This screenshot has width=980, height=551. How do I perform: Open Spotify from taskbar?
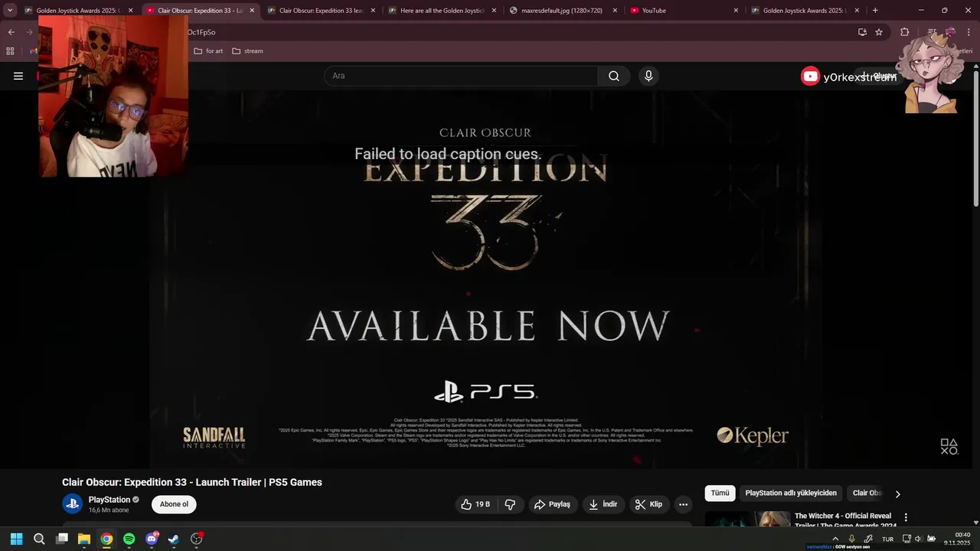click(129, 539)
